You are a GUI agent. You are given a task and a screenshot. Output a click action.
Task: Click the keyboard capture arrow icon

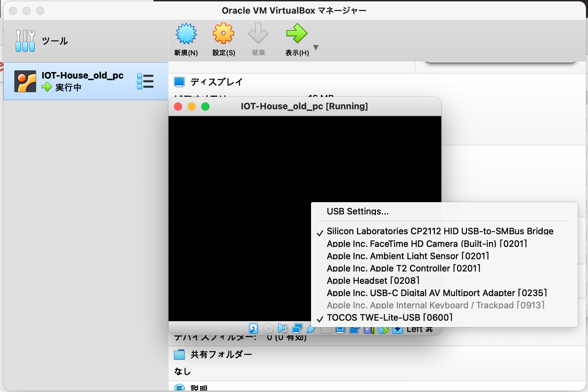point(397,330)
